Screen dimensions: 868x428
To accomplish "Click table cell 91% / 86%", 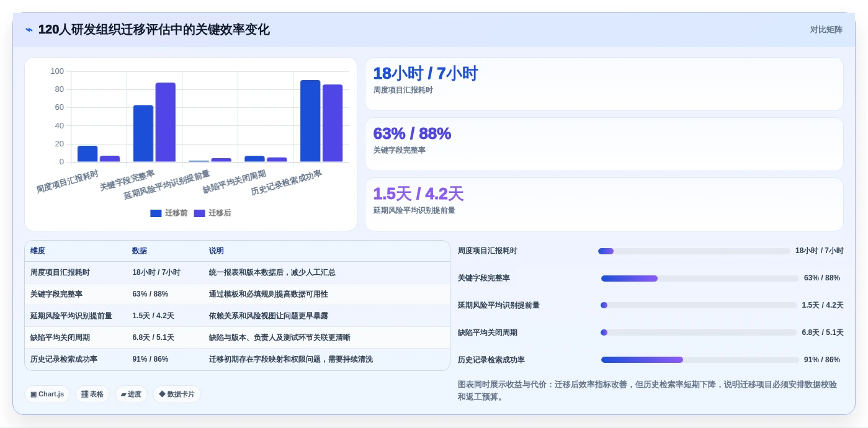I will 150,360.
